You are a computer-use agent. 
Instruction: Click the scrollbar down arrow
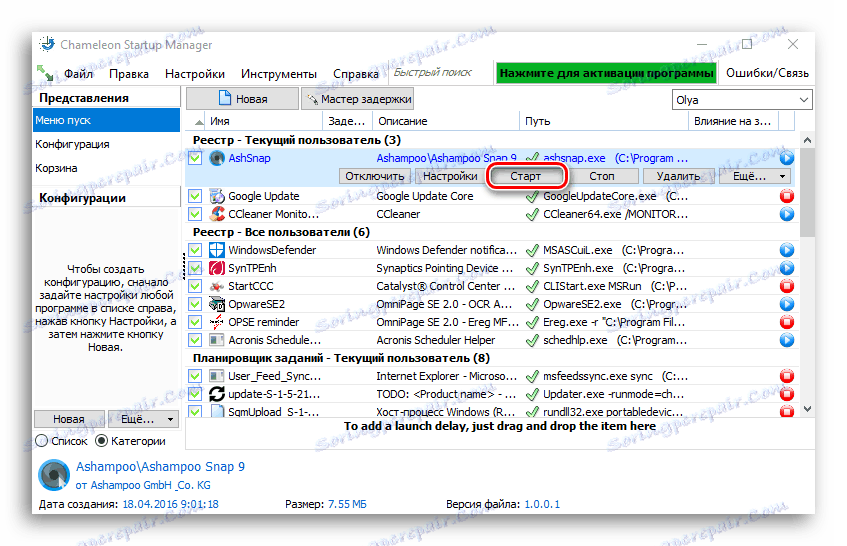807,409
